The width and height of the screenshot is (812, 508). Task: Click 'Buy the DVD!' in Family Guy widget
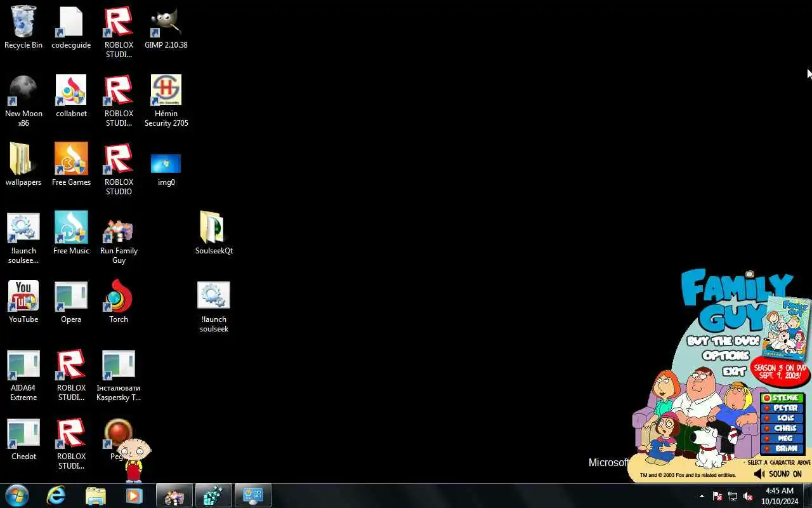tap(723, 341)
